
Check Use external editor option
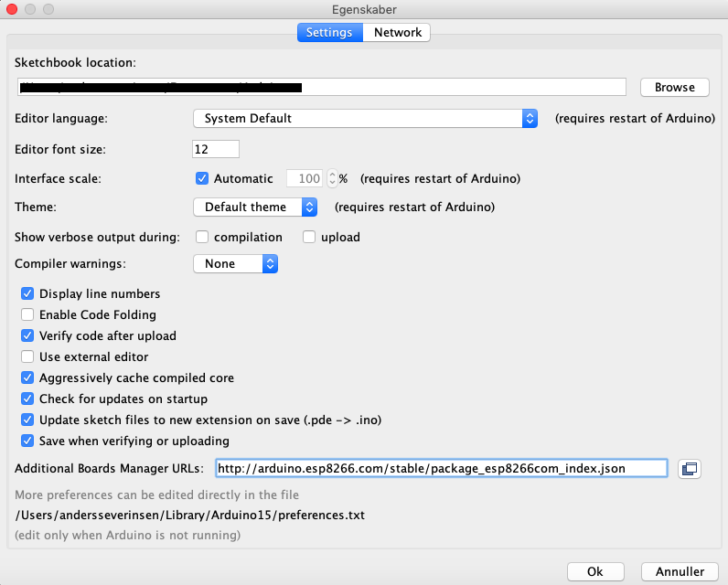pos(27,356)
